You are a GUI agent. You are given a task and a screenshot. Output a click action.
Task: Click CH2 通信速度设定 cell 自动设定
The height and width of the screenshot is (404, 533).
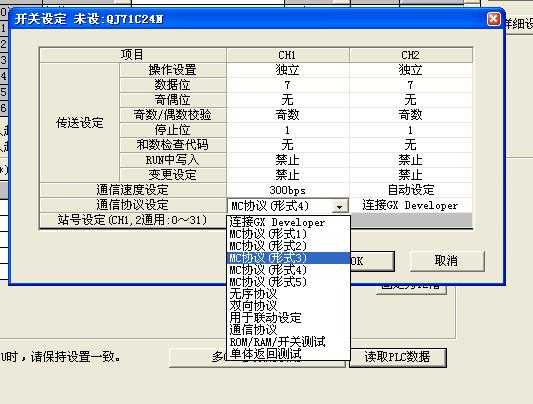click(411, 190)
